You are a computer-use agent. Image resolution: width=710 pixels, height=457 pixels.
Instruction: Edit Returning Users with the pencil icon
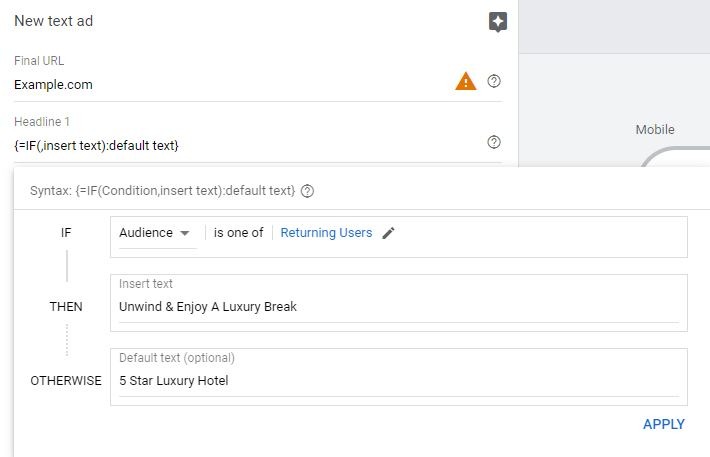point(388,233)
